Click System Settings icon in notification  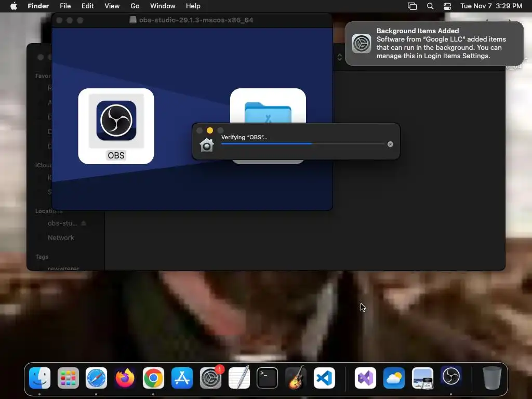pos(362,44)
